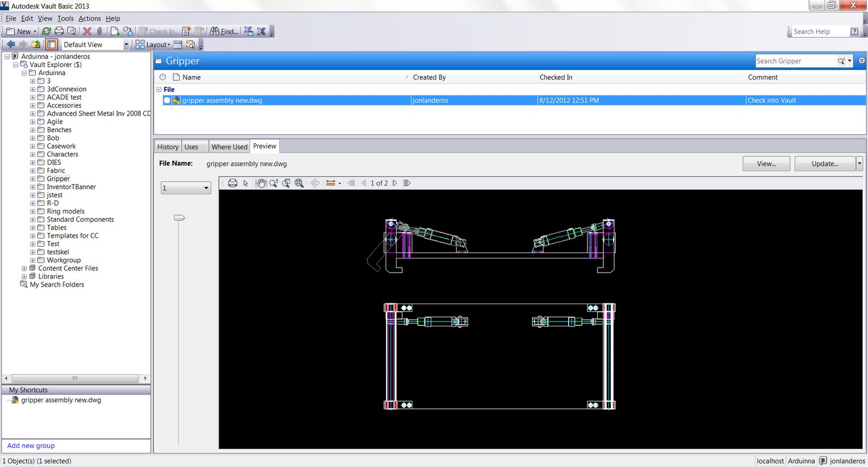This screenshot has height=467, width=868.
Task: Open the New dropdown arrow
Action: coord(35,31)
